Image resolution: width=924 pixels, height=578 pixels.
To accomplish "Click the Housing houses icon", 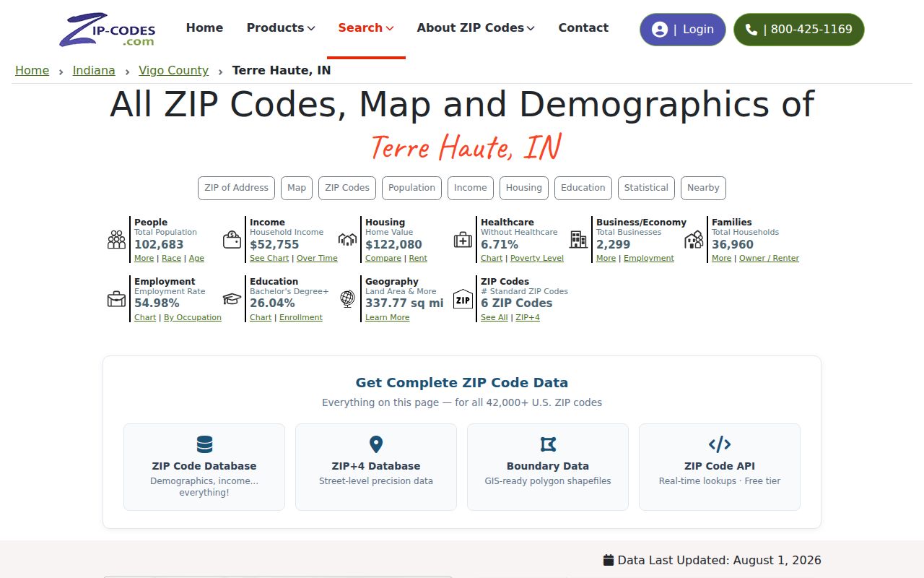I will 347,240.
